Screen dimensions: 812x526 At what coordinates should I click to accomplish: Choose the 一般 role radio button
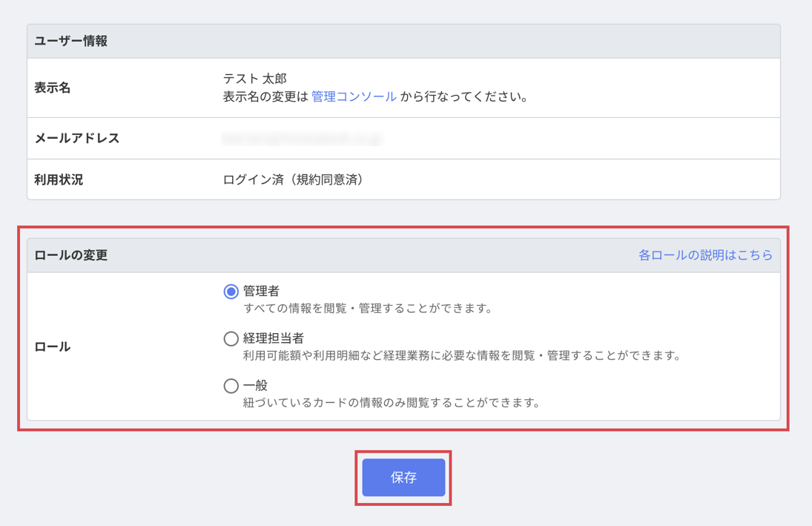(231, 386)
